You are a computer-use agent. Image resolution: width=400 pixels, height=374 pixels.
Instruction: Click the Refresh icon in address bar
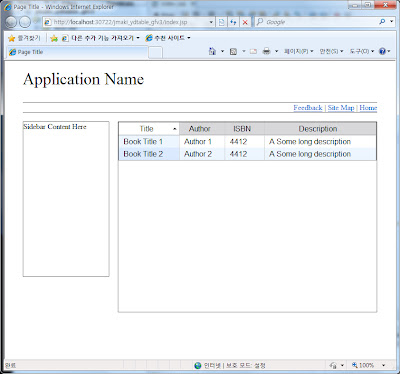(x=233, y=22)
